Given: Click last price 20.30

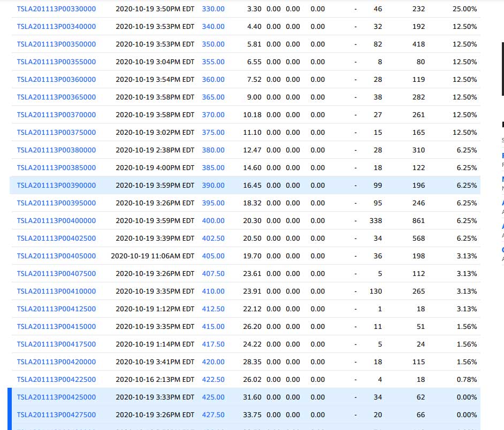Looking at the screenshot, I should (x=253, y=221).
